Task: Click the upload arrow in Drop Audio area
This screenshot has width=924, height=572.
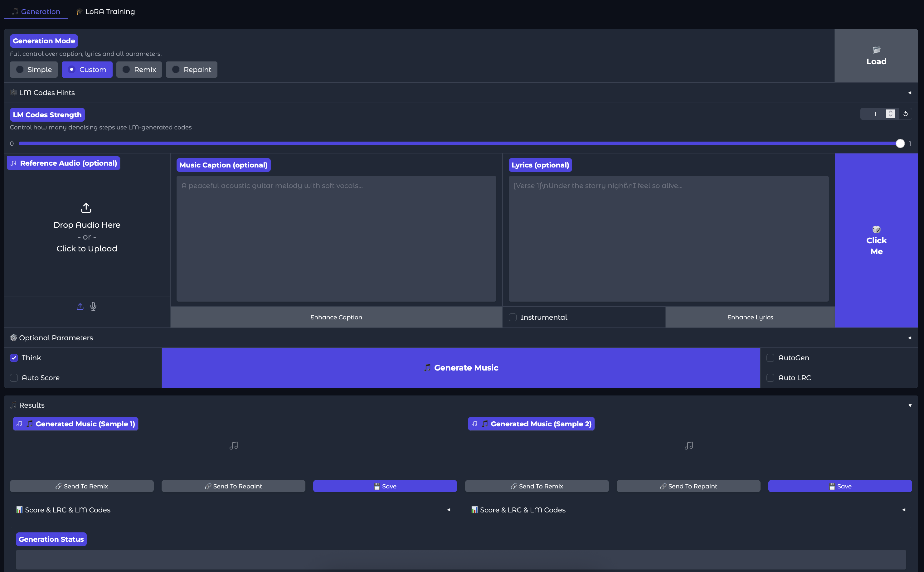Action: coord(86,208)
